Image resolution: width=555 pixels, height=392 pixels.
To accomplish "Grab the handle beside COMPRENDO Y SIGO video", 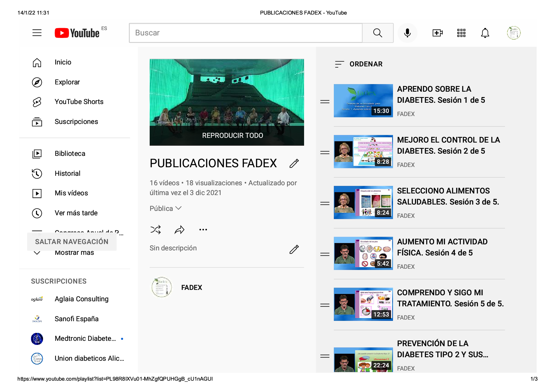I will [x=325, y=305].
